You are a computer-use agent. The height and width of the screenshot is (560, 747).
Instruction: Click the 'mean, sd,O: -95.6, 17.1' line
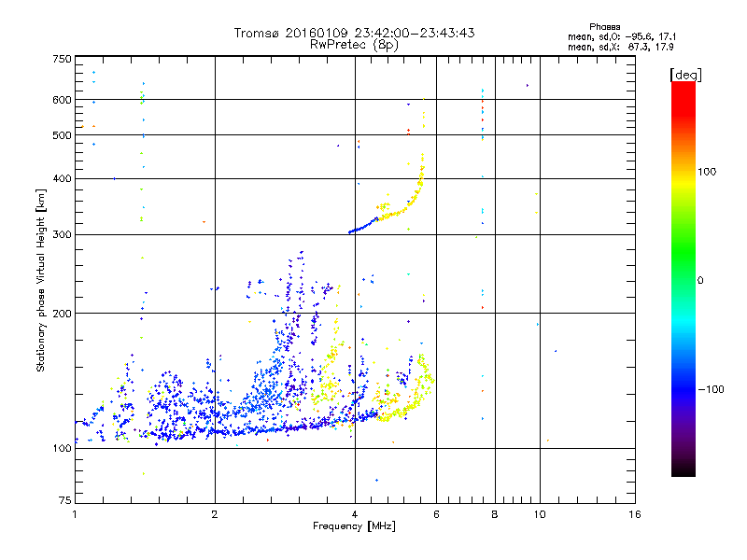622,36
